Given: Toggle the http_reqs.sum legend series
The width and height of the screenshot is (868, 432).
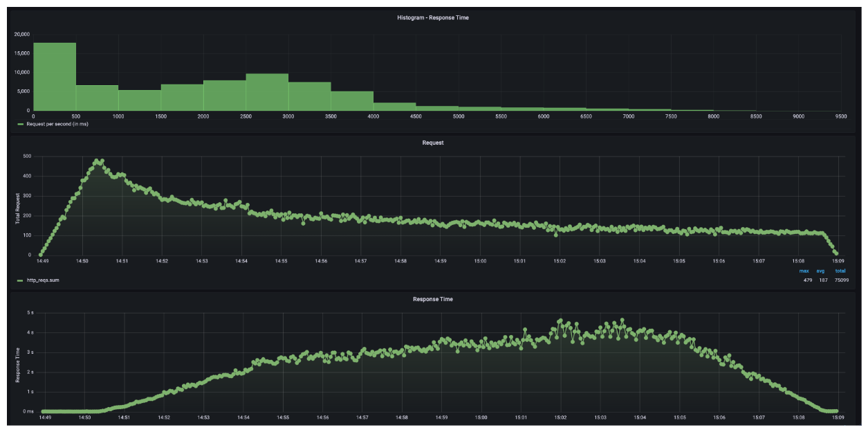Looking at the screenshot, I should [40, 280].
